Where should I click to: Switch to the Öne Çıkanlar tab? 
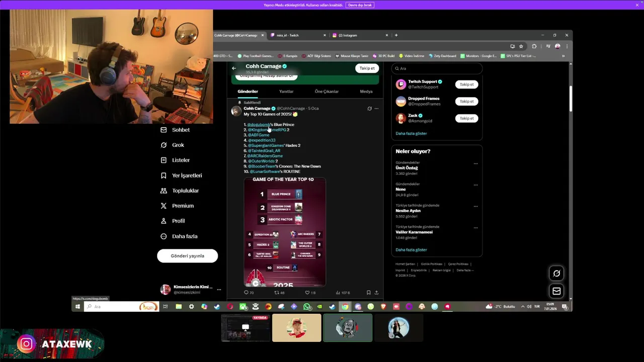click(327, 92)
